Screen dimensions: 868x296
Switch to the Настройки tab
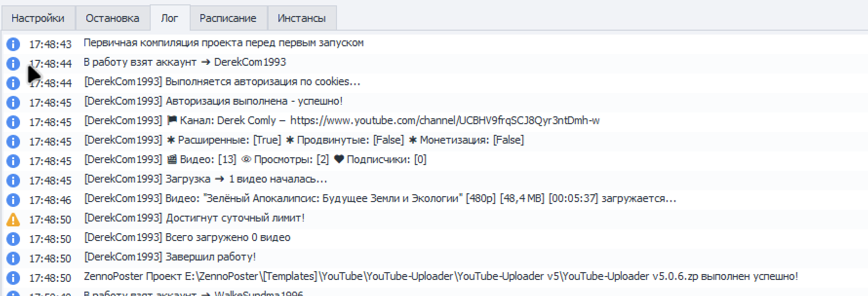click(38, 18)
